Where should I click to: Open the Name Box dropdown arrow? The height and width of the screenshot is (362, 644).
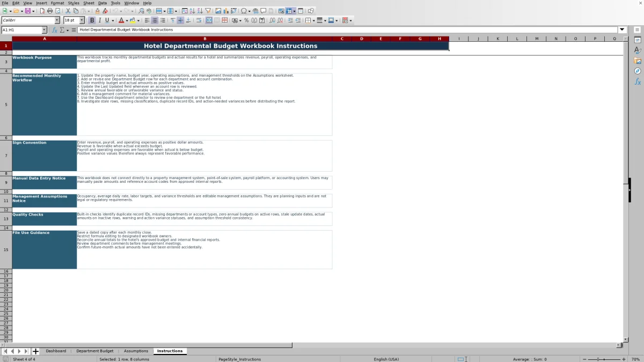click(44, 30)
